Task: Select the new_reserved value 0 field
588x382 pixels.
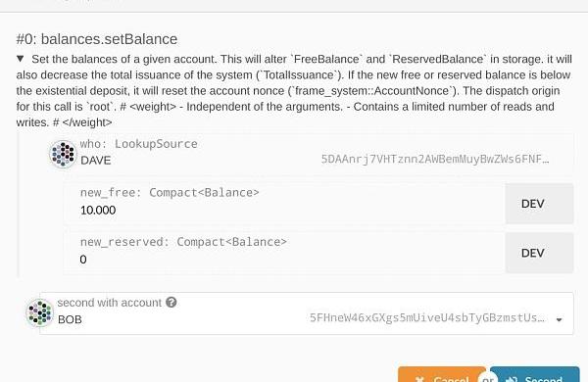Action: 284,253
